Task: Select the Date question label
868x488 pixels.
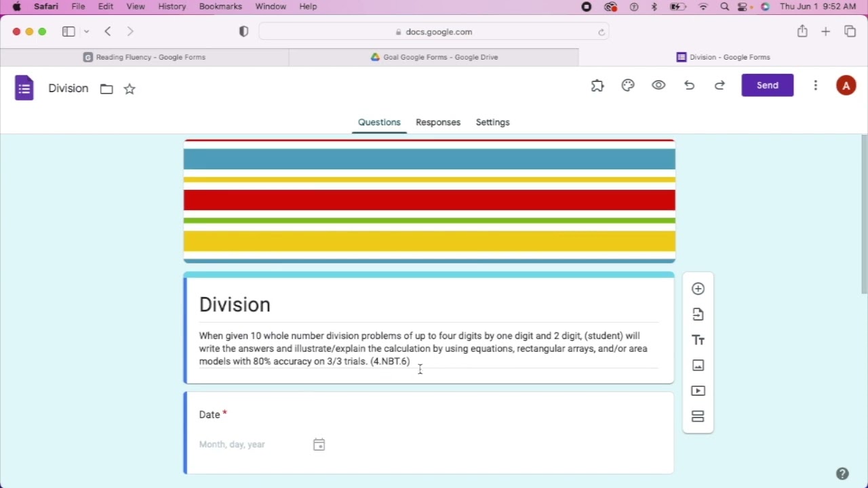Action: click(210, 415)
